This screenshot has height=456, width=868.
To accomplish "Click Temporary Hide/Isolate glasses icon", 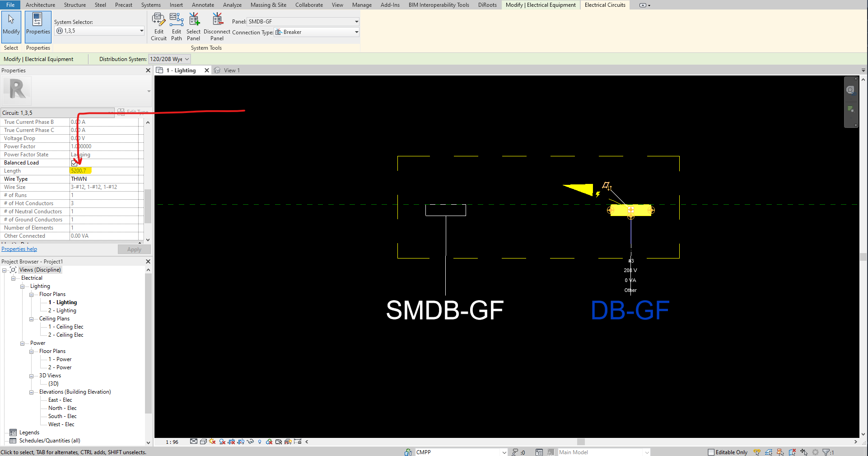I will click(x=250, y=442).
